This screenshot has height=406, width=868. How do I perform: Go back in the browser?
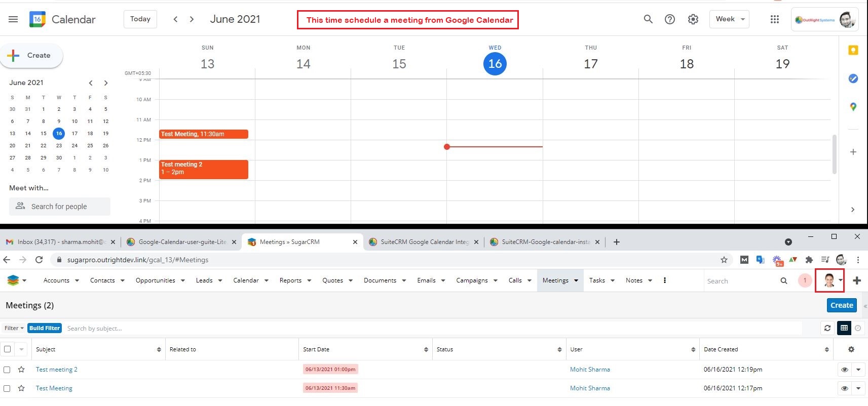[x=7, y=260]
